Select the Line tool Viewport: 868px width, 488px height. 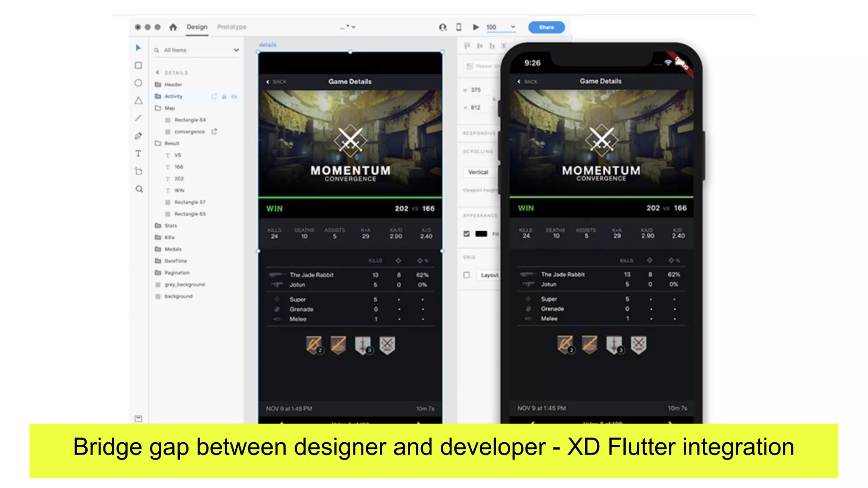[x=138, y=118]
